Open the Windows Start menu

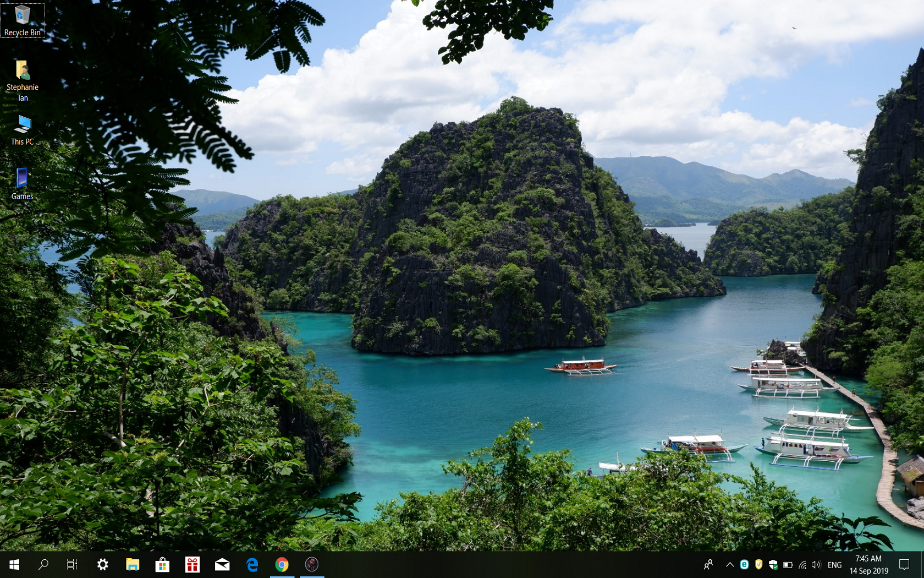click(14, 564)
